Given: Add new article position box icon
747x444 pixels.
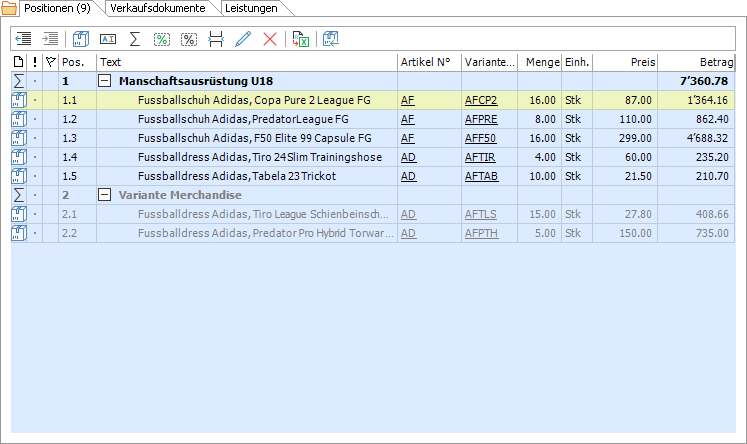Looking at the screenshot, I should coord(81,39).
